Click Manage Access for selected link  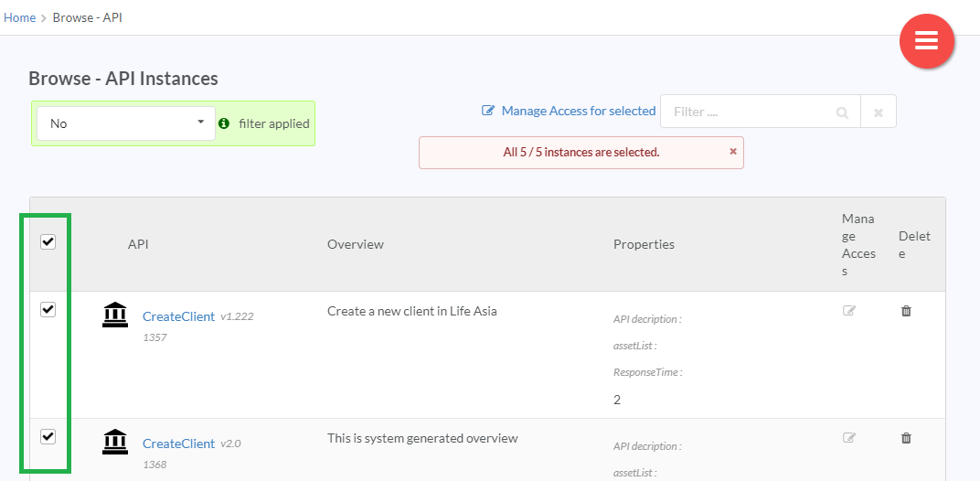click(x=569, y=111)
